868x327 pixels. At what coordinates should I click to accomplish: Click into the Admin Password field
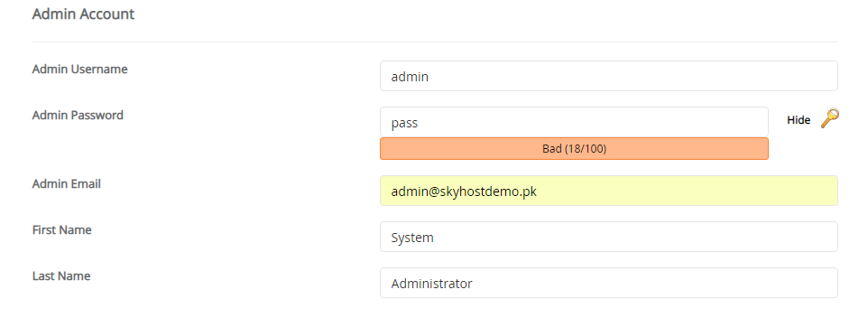[574, 122]
